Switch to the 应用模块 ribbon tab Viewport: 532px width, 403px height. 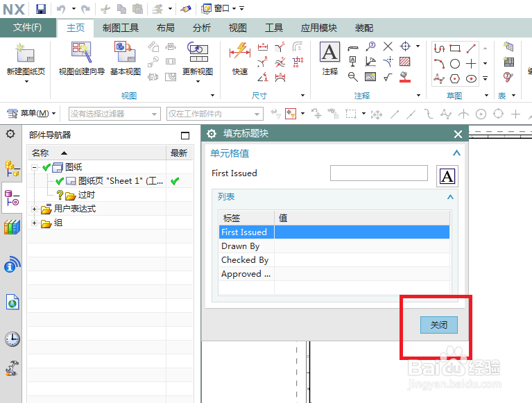tap(318, 28)
